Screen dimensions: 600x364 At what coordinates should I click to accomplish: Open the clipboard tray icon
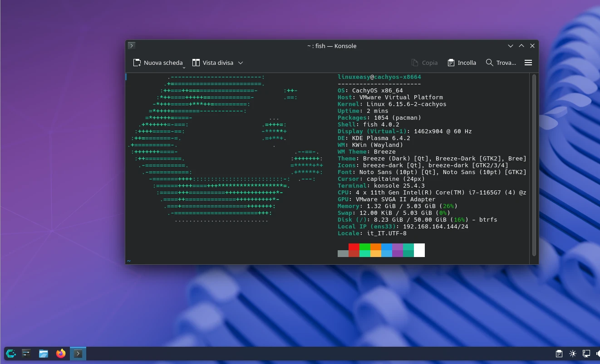pos(559,354)
